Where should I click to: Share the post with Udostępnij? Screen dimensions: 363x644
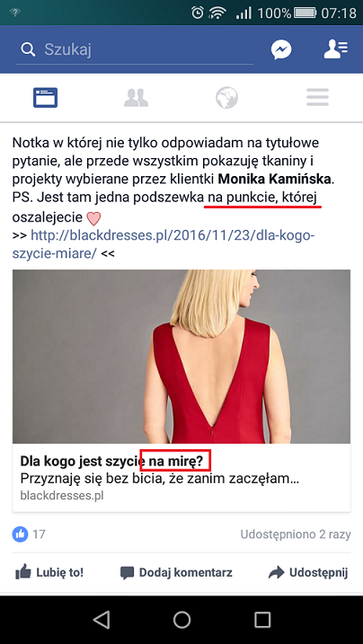click(x=308, y=572)
